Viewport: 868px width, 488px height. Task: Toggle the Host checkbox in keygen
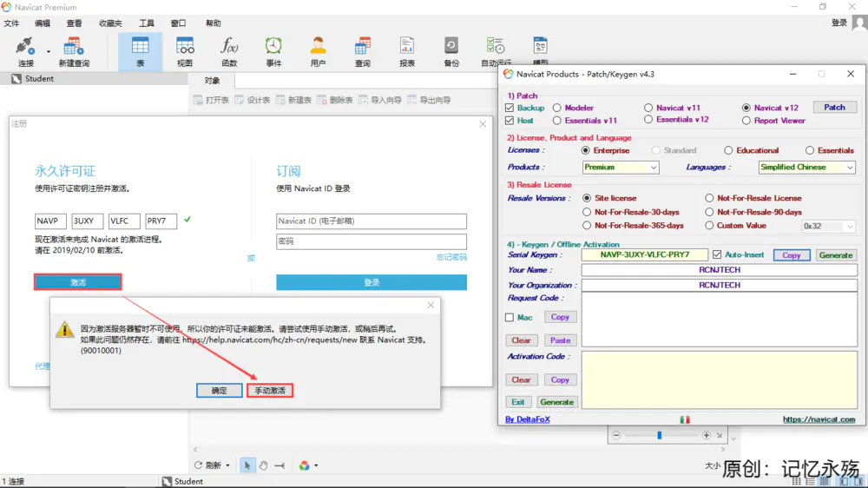510,120
